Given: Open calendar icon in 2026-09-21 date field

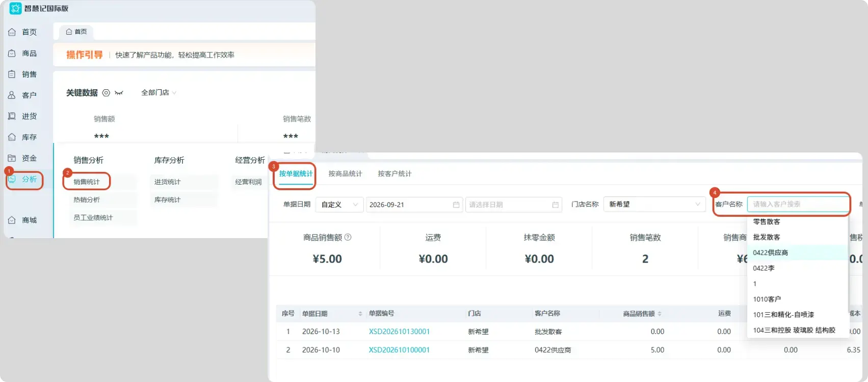Looking at the screenshot, I should coord(456,205).
